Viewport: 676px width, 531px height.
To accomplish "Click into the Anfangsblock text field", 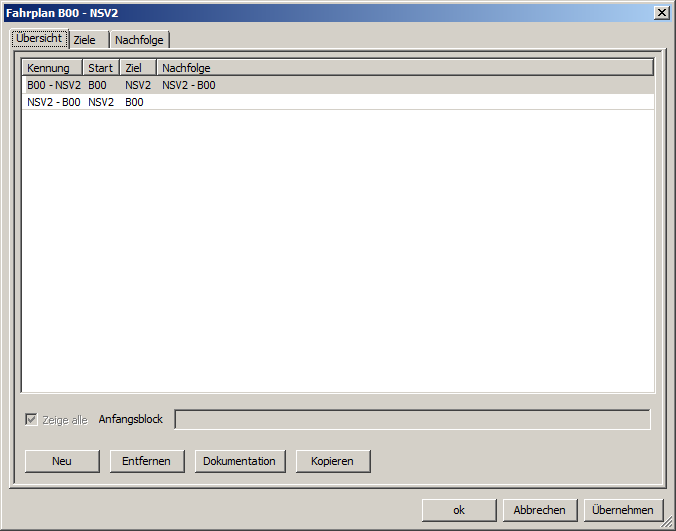I will coord(412,419).
